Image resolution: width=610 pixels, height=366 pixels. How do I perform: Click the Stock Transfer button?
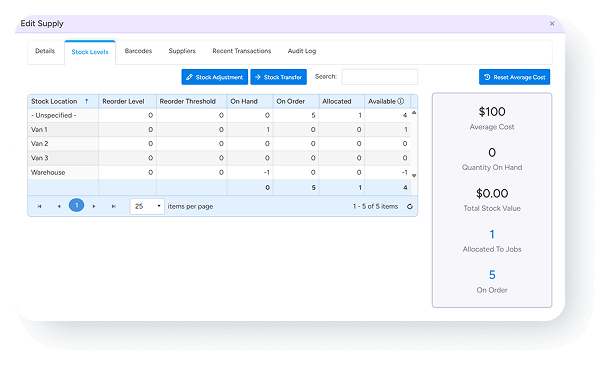pos(279,77)
